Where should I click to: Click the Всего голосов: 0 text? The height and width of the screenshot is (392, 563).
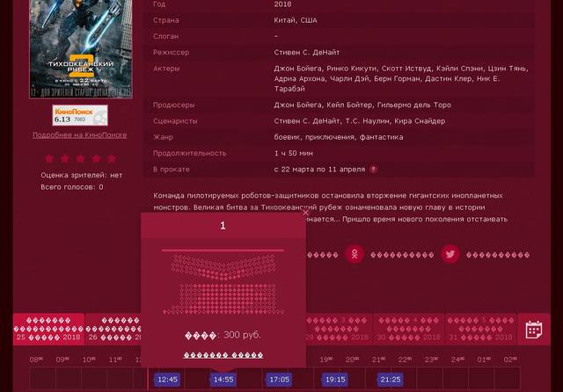pos(72,187)
